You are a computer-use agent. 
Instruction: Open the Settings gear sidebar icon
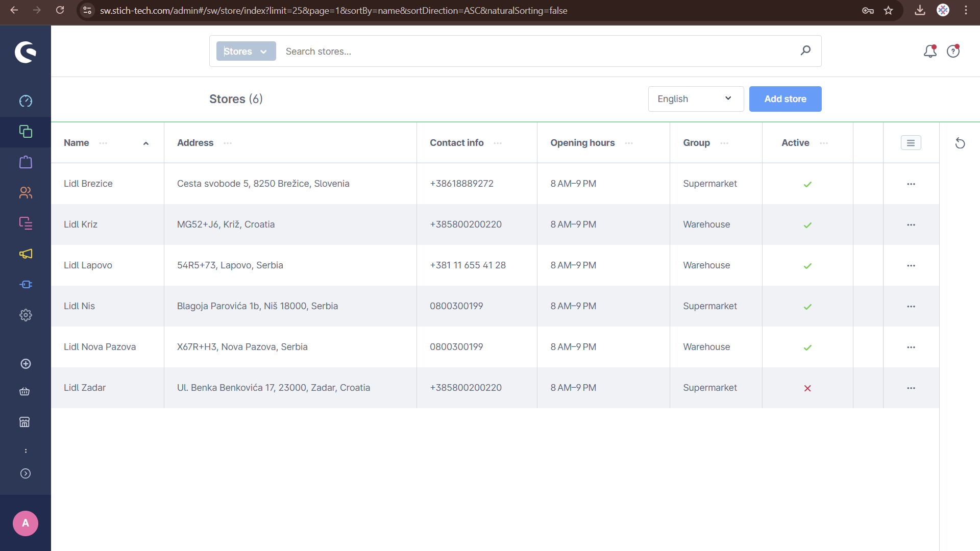(26, 315)
